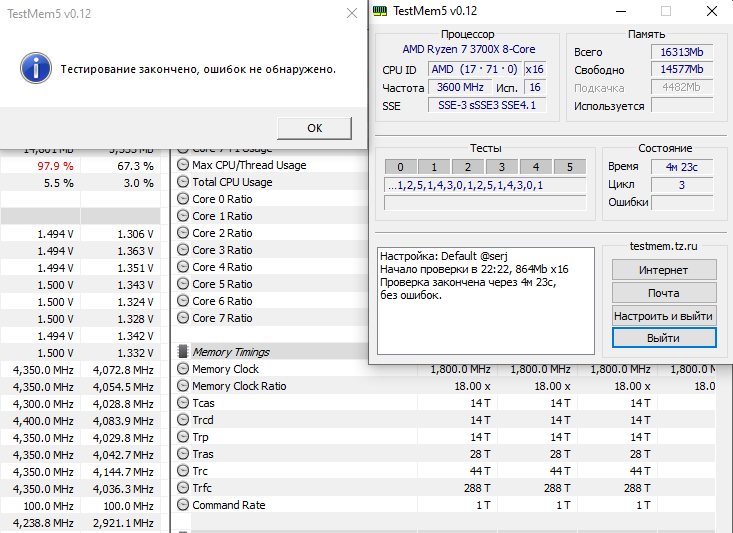Screen dimensions: 733x533
Task: Click the Почта button
Action: pyautogui.click(x=664, y=293)
